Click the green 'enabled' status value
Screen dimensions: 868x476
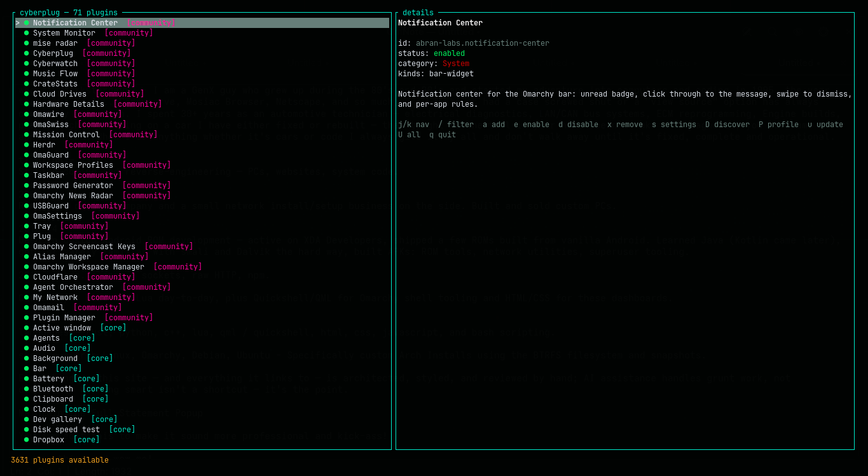[449, 53]
